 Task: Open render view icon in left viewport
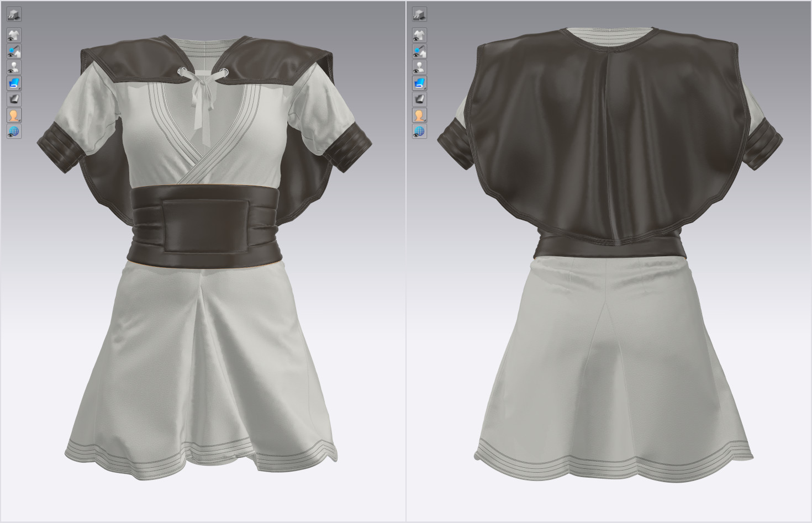pyautogui.click(x=14, y=14)
